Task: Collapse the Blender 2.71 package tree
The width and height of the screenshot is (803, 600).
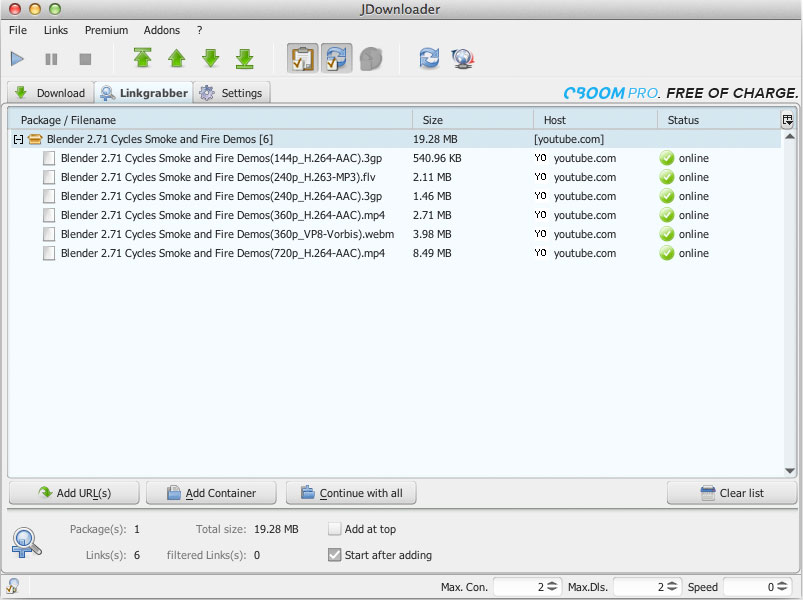Action: [x=18, y=139]
